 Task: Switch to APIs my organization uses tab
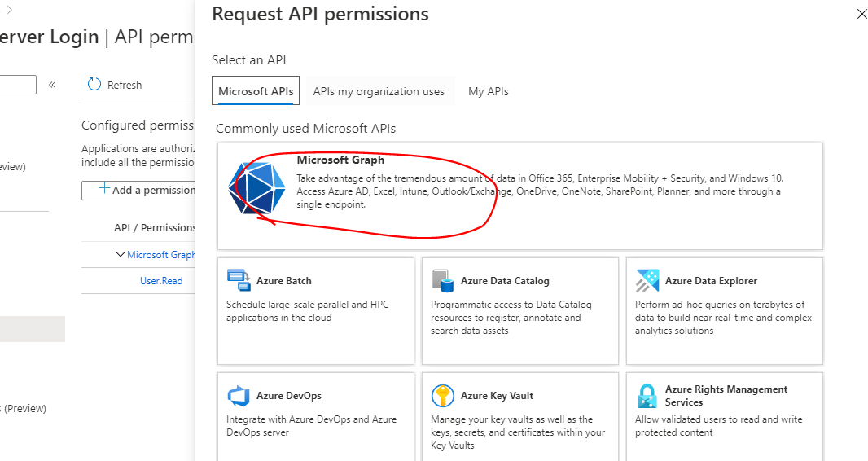click(x=379, y=91)
